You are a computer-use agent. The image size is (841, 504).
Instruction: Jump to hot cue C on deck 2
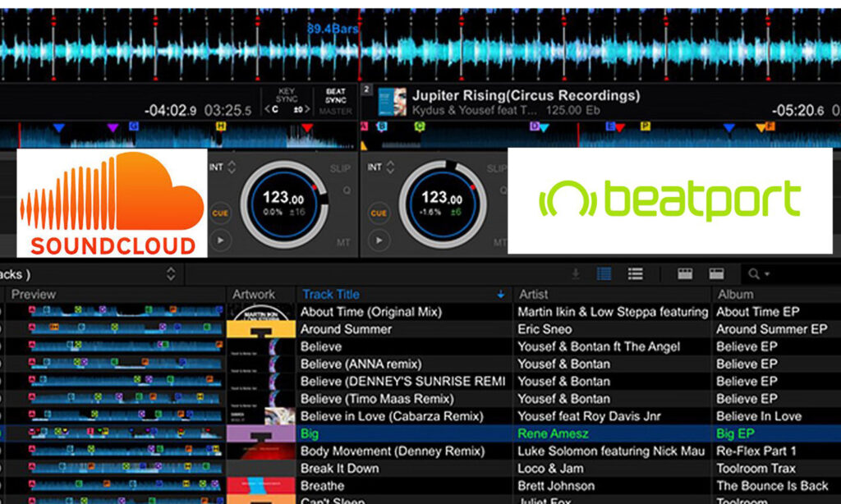(x=420, y=126)
